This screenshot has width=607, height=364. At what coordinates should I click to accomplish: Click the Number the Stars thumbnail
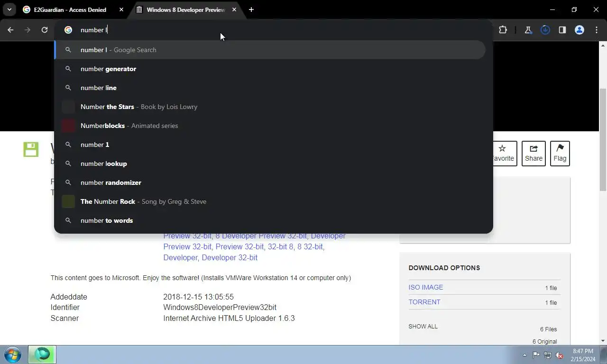click(68, 107)
